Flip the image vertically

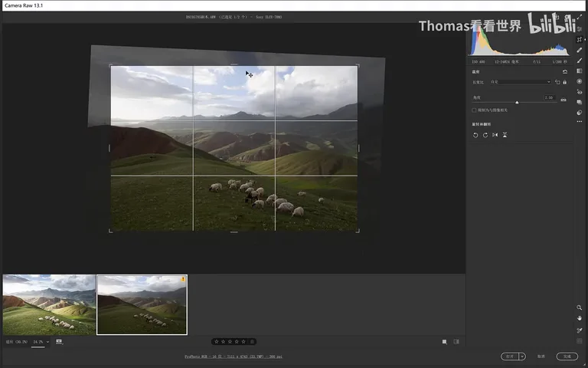point(505,135)
